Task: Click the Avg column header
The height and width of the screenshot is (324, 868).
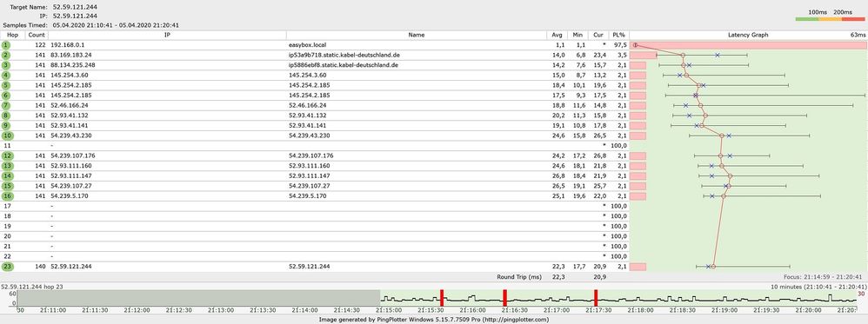Action: [557, 35]
